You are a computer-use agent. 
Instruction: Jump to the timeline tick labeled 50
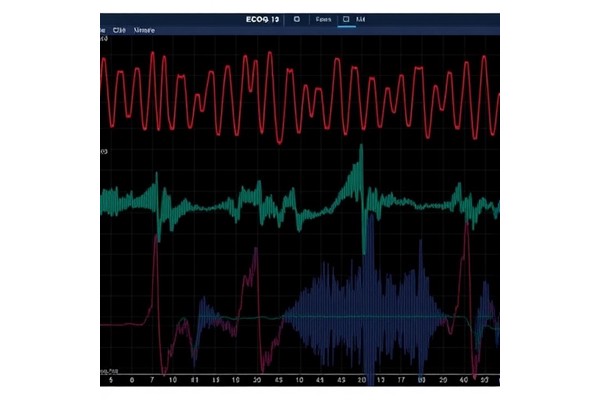(x=484, y=381)
